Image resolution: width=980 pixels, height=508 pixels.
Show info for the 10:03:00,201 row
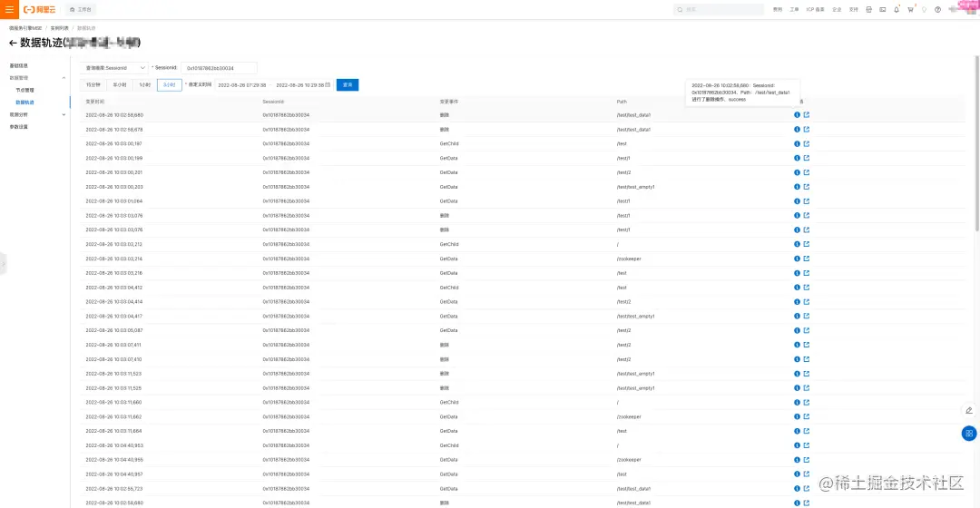797,172
